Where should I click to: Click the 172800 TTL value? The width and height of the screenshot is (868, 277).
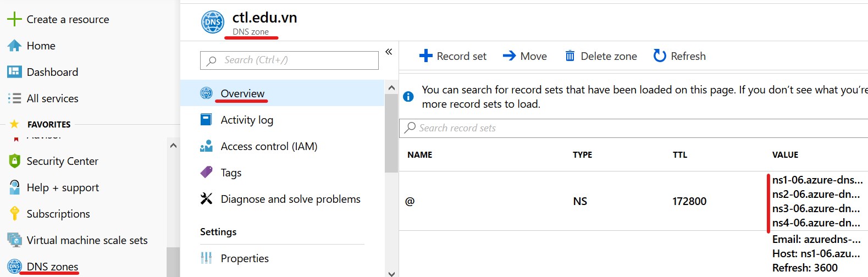[689, 201]
